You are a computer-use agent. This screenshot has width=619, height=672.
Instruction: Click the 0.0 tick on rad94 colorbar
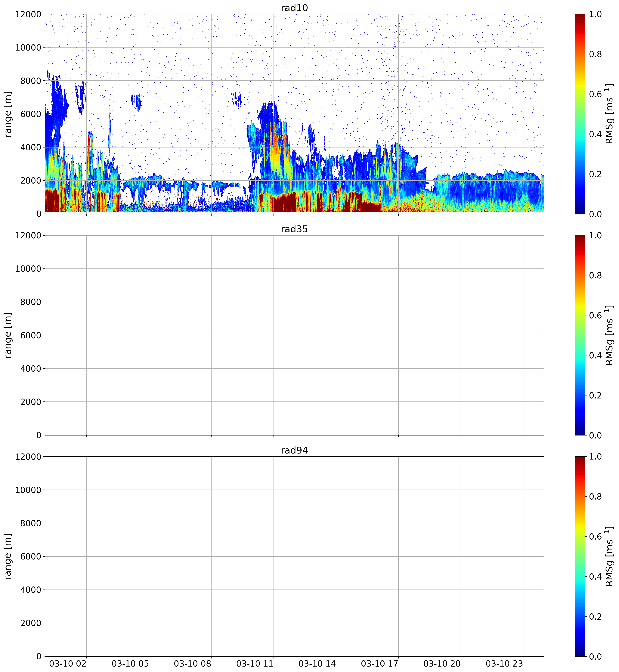point(596,656)
